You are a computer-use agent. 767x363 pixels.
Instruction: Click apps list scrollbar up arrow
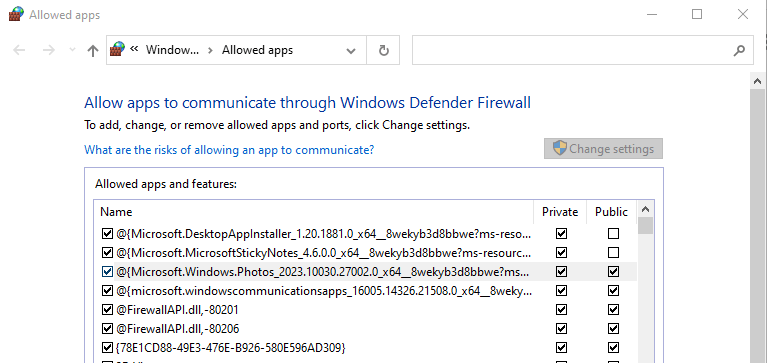[x=645, y=209]
